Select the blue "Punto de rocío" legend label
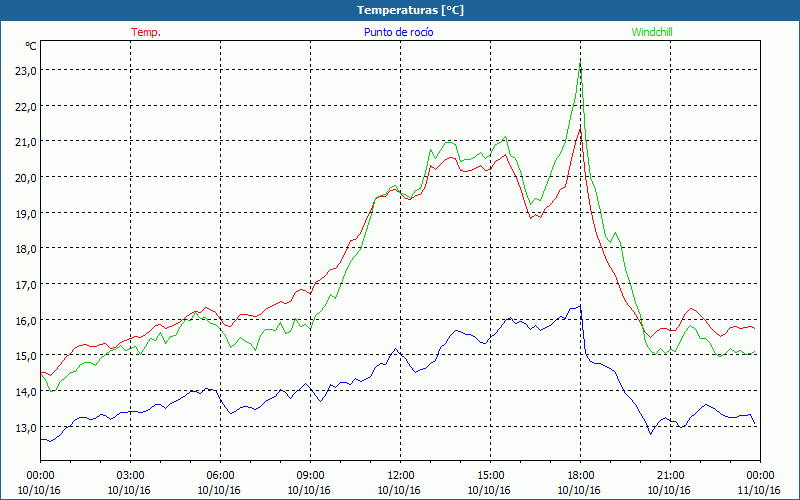The height and width of the screenshot is (500, 800). [398, 32]
